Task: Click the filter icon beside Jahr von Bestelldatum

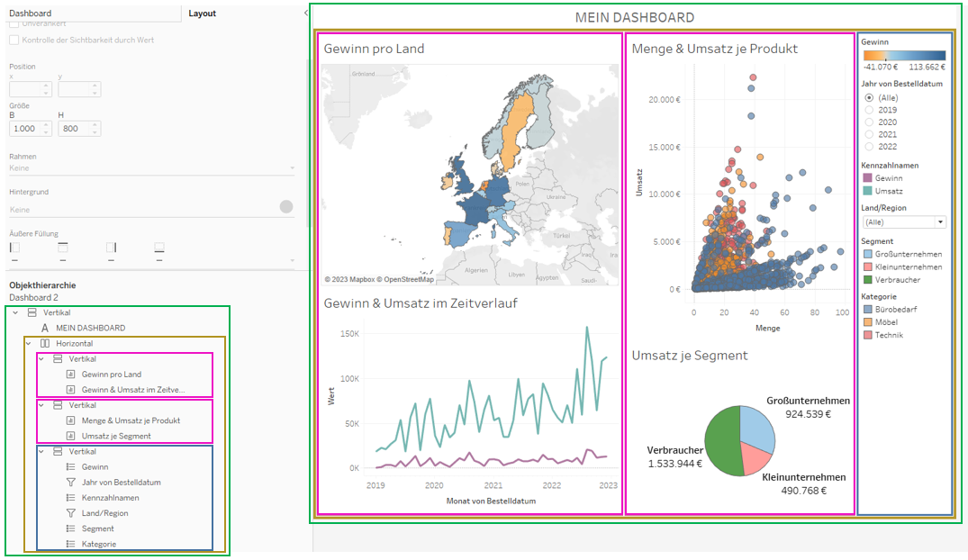Action: pos(70,483)
